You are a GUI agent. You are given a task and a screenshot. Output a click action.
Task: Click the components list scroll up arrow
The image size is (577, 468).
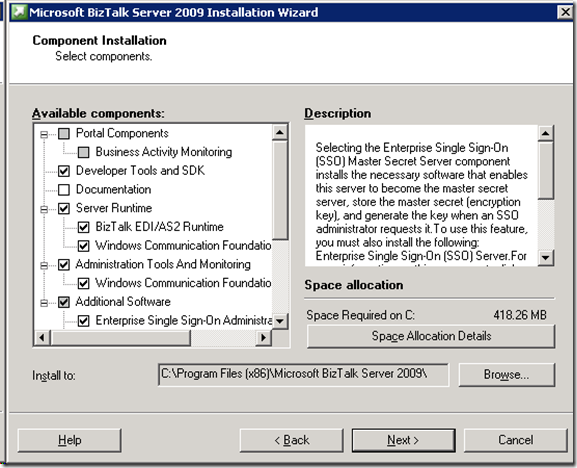pyautogui.click(x=280, y=132)
